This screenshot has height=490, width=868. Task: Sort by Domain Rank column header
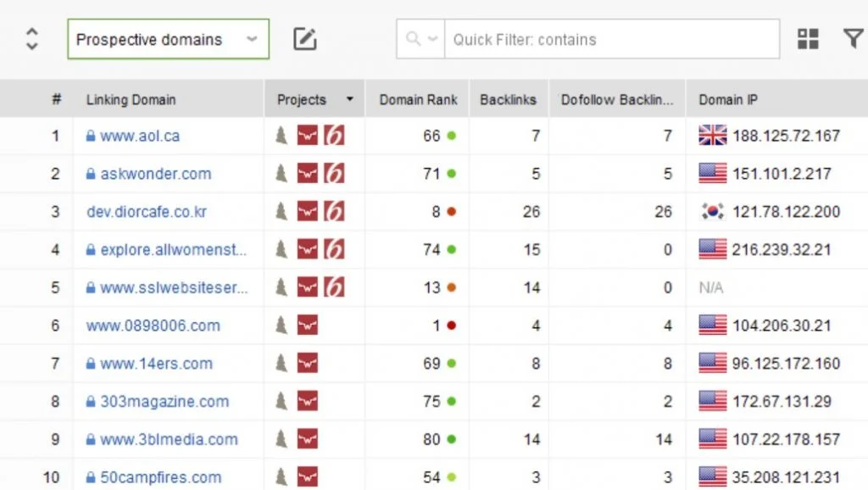[417, 99]
